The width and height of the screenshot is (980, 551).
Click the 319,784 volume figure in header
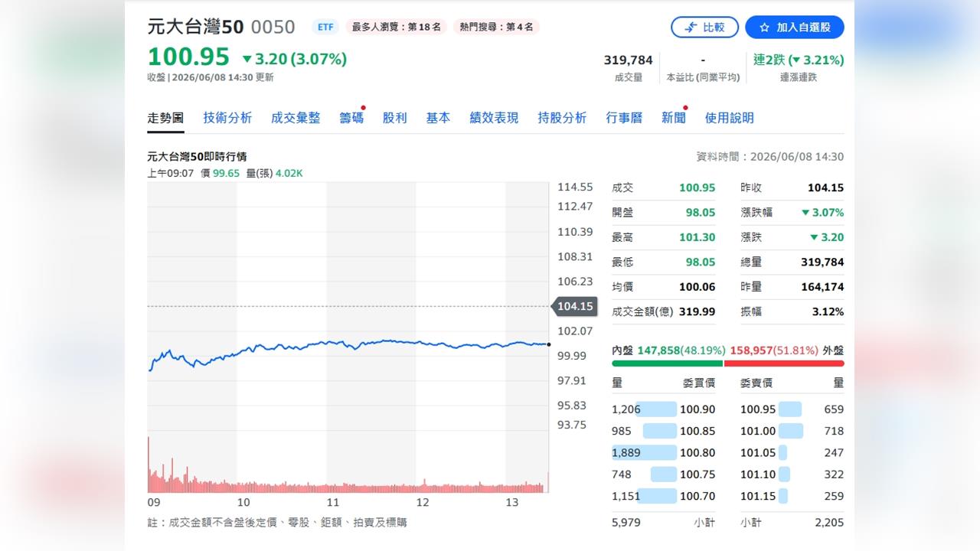coord(628,60)
